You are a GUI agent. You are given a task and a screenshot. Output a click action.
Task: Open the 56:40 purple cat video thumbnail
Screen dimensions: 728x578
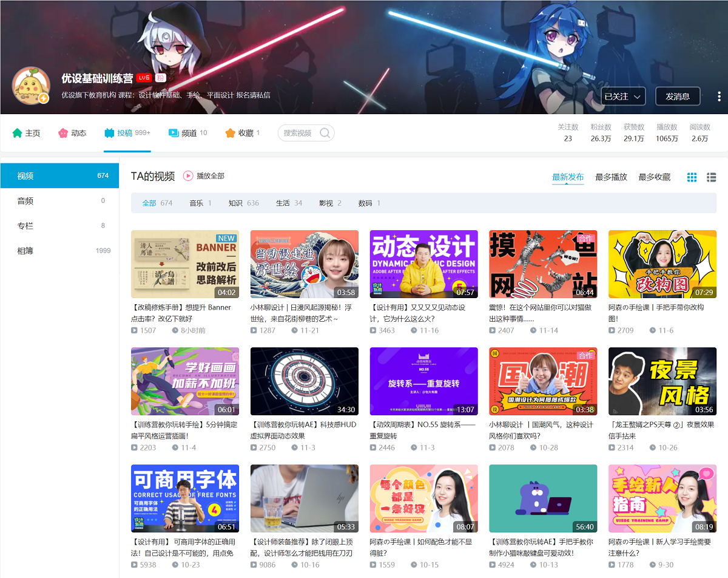pyautogui.click(x=543, y=498)
